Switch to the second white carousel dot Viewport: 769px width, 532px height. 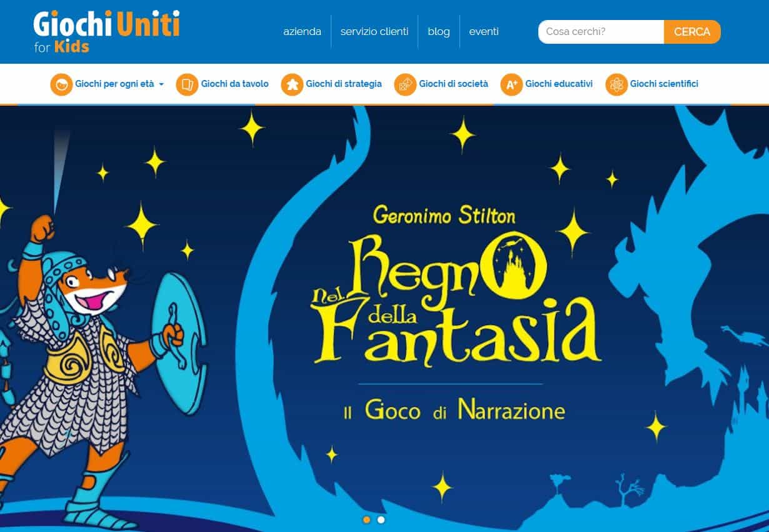tap(381, 519)
